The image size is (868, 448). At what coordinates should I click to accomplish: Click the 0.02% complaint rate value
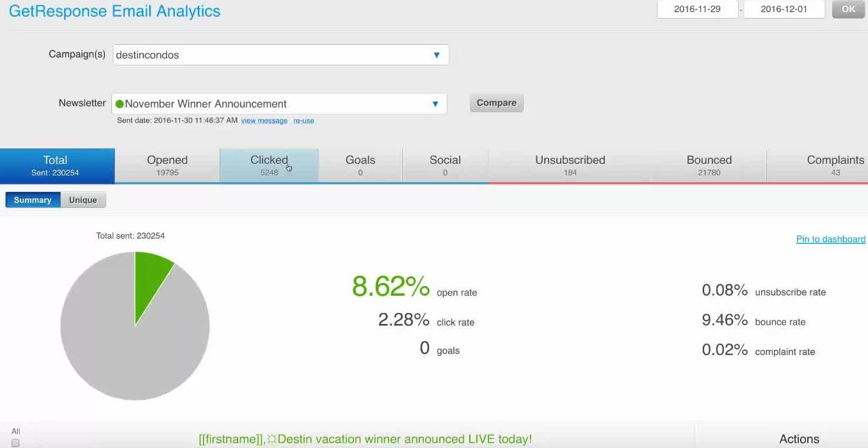pyautogui.click(x=725, y=349)
